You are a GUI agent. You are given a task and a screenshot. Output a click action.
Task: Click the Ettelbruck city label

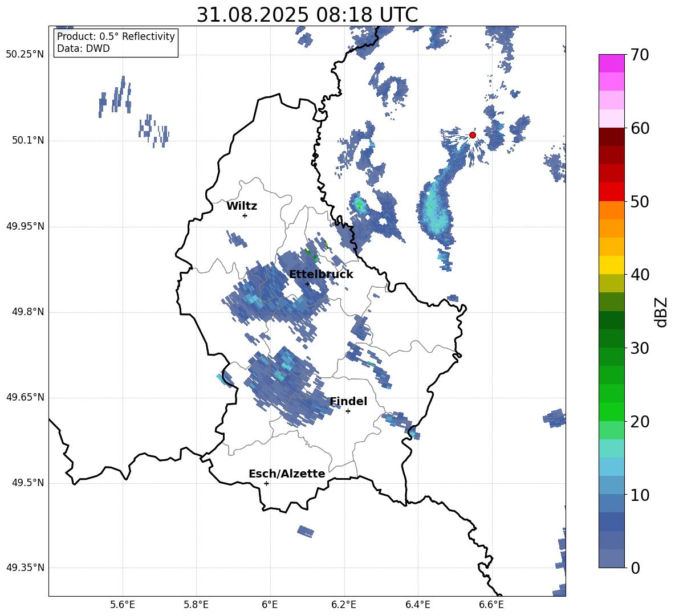pos(321,275)
